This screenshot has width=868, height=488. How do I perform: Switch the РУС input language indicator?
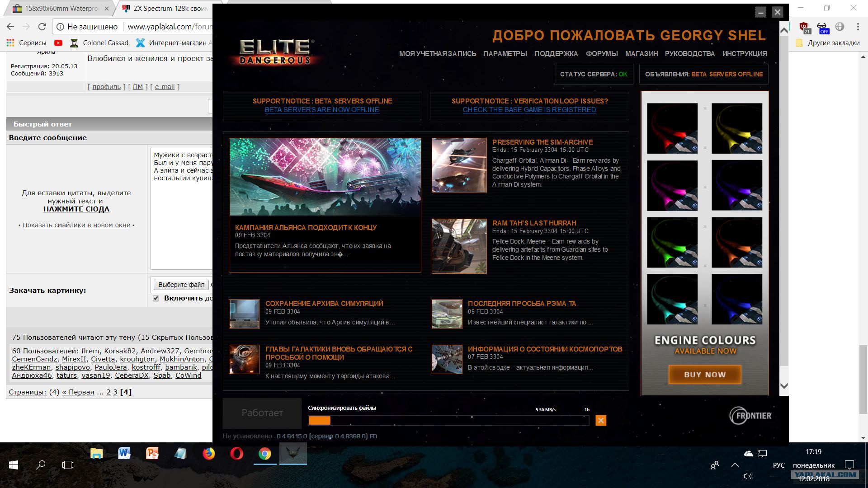[778, 465]
